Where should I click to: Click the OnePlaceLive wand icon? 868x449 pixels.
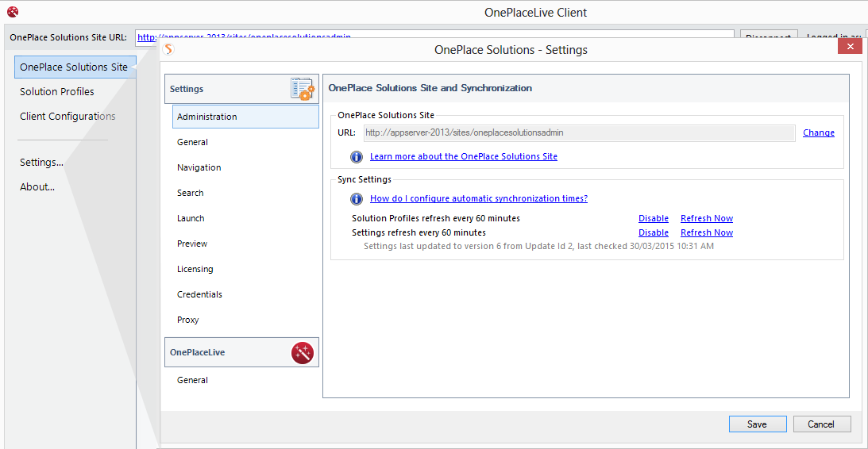click(x=302, y=352)
